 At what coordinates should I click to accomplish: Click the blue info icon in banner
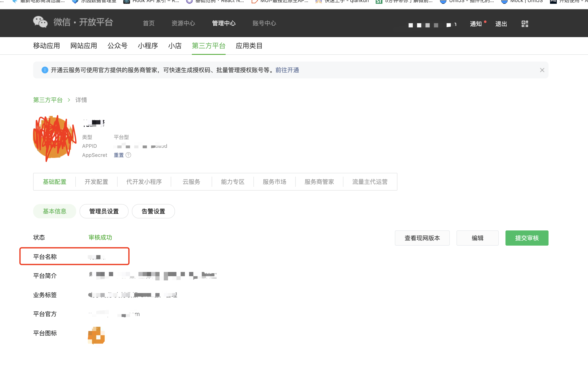45,70
